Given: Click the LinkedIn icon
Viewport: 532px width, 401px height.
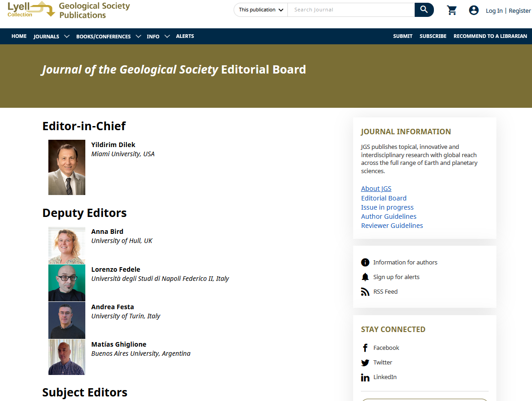Looking at the screenshot, I should point(365,377).
